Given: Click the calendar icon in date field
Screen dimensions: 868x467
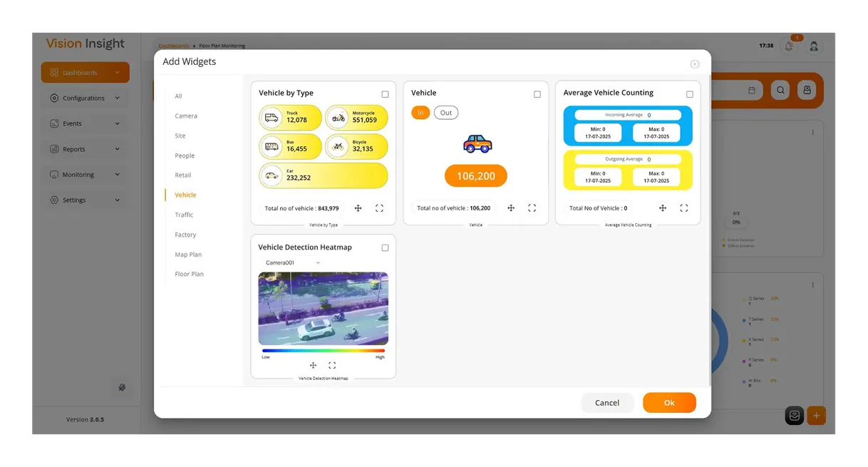Looking at the screenshot, I should [752, 91].
